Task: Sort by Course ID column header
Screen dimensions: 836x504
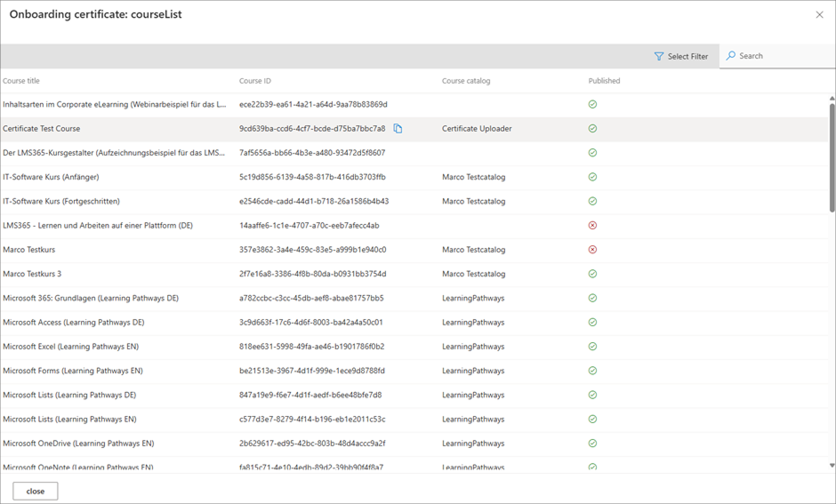Action: point(255,81)
